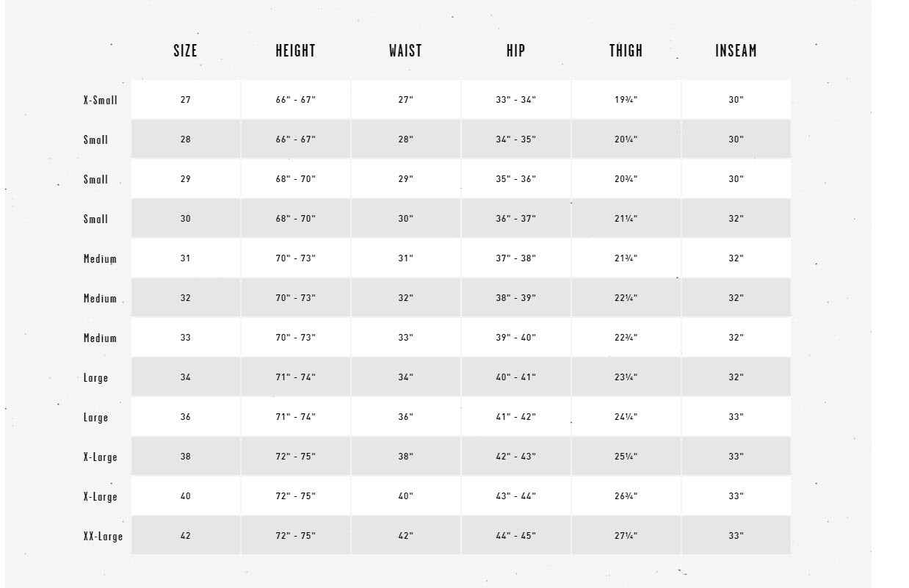Screen dimensions: 909x588
Task: Click the XX-Large row label
Action: click(x=103, y=536)
